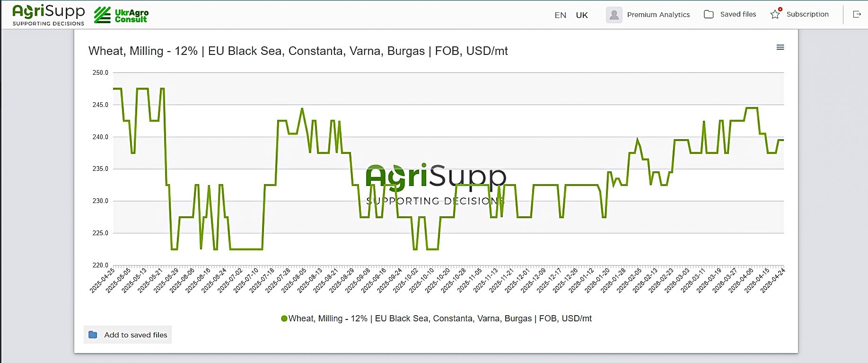The image size is (868, 363).
Task: Click the folder icon beside Saved files
Action: 709,14
